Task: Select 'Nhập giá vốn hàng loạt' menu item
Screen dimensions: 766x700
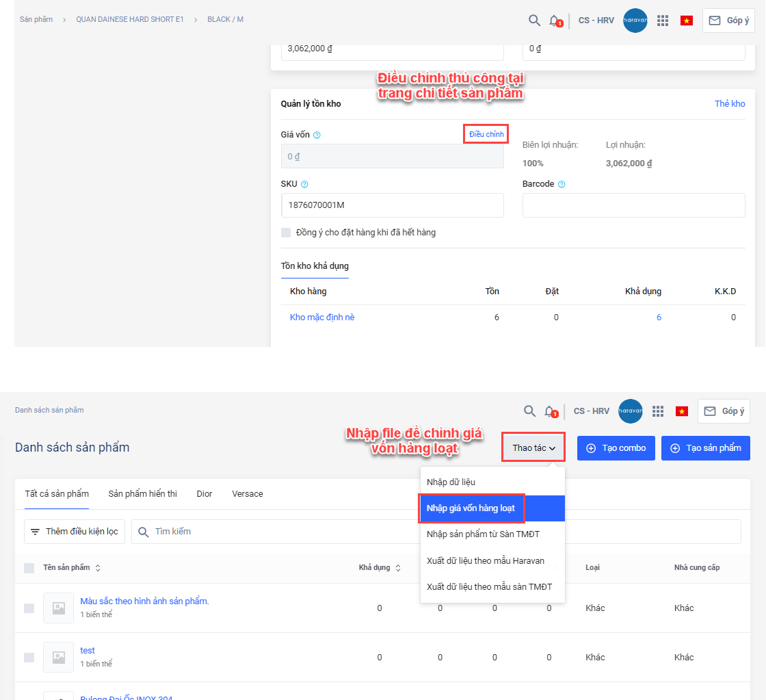Action: click(x=471, y=508)
